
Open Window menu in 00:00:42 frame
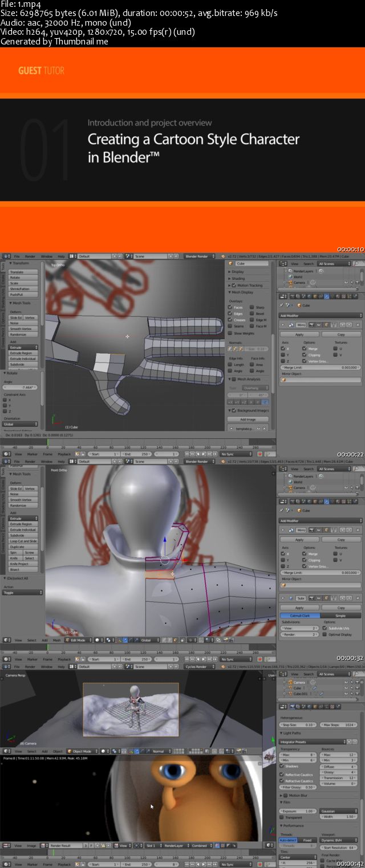click(x=47, y=666)
